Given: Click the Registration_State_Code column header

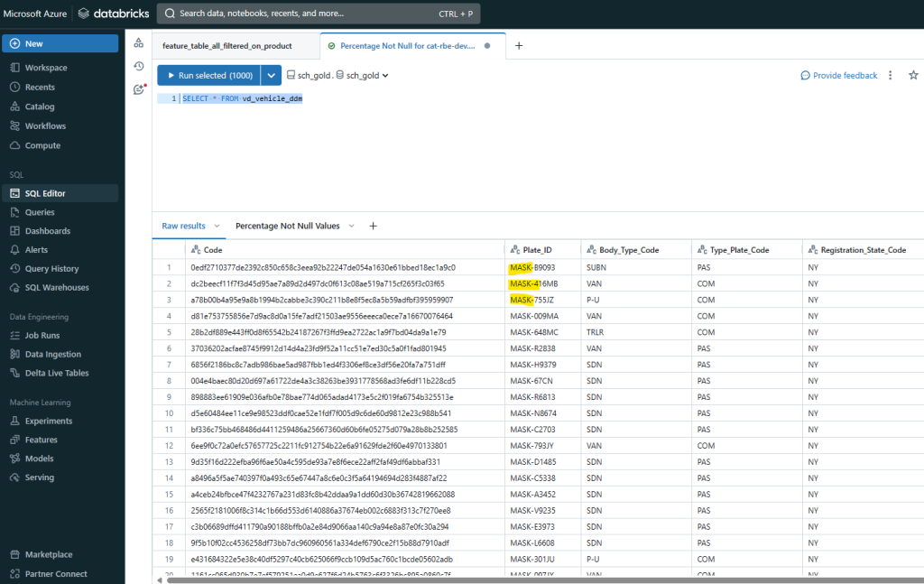Looking at the screenshot, I should 864,250.
